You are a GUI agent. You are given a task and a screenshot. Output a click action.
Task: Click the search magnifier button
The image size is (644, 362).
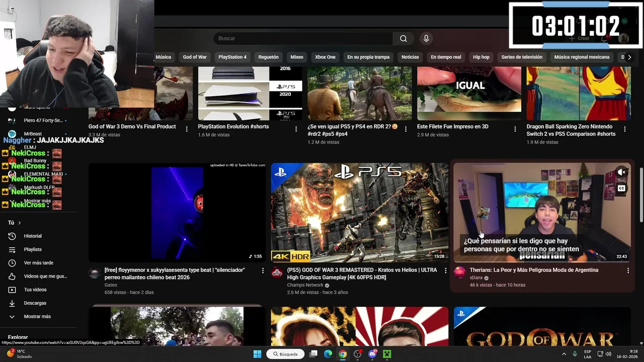click(x=403, y=39)
